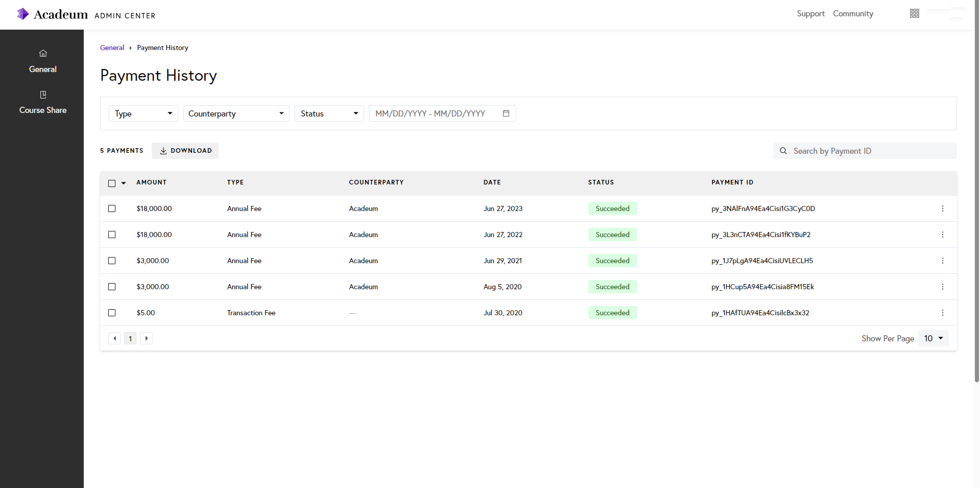Click payment ID py_1HAfTUA94Ea4CisilcBx3x32

click(760, 313)
